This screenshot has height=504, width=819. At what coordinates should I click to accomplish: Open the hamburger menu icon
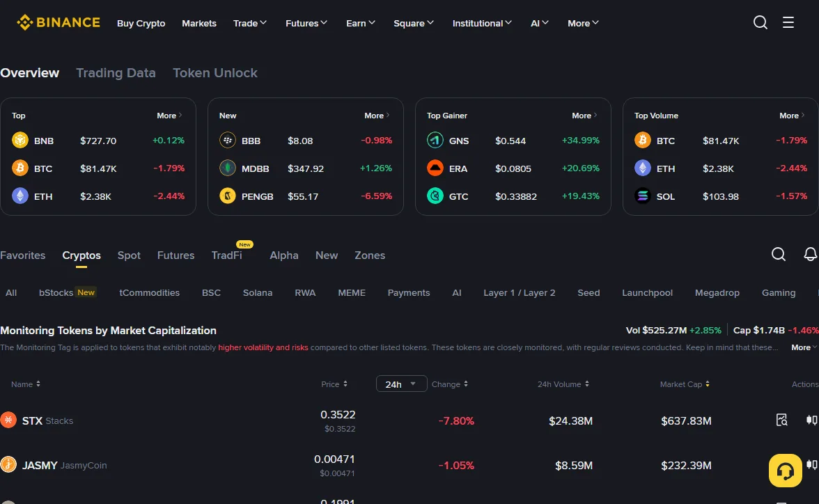point(788,22)
